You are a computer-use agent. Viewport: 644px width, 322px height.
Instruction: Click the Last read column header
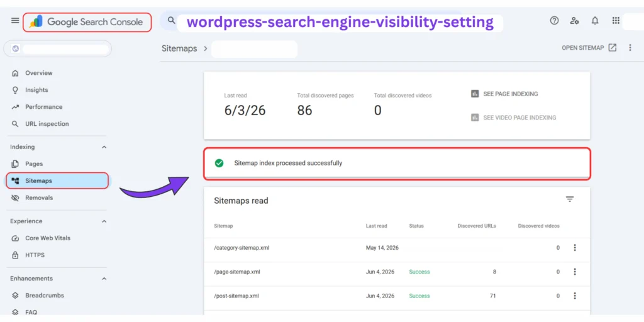(376, 226)
